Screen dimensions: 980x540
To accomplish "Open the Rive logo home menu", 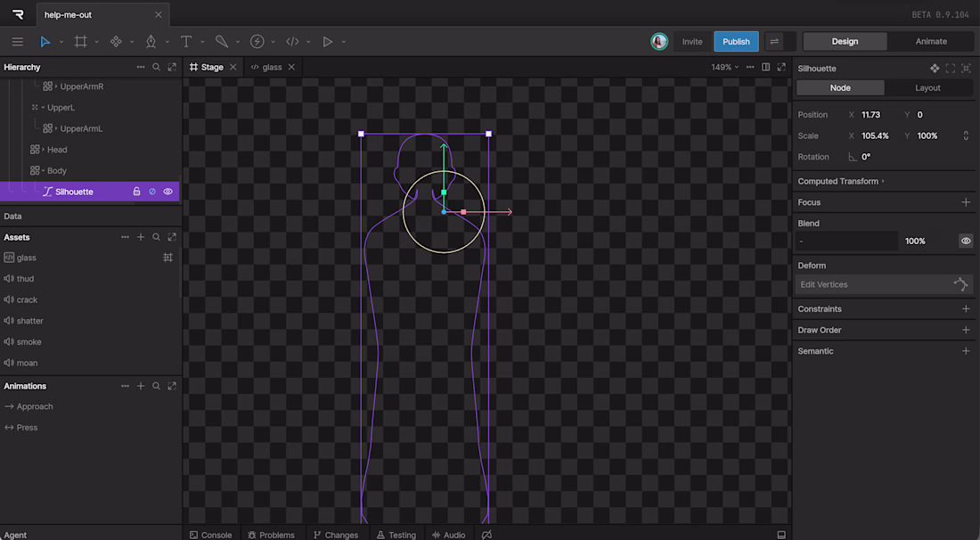I will [18, 14].
